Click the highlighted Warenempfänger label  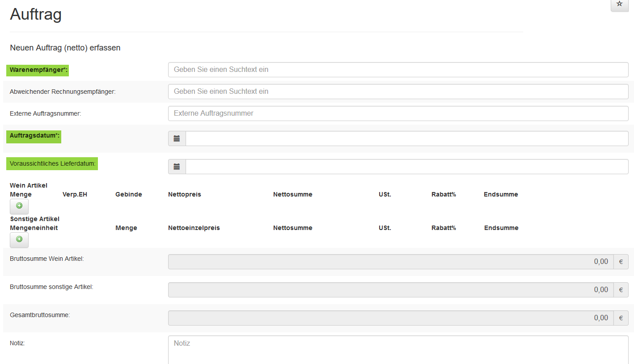[x=38, y=70]
